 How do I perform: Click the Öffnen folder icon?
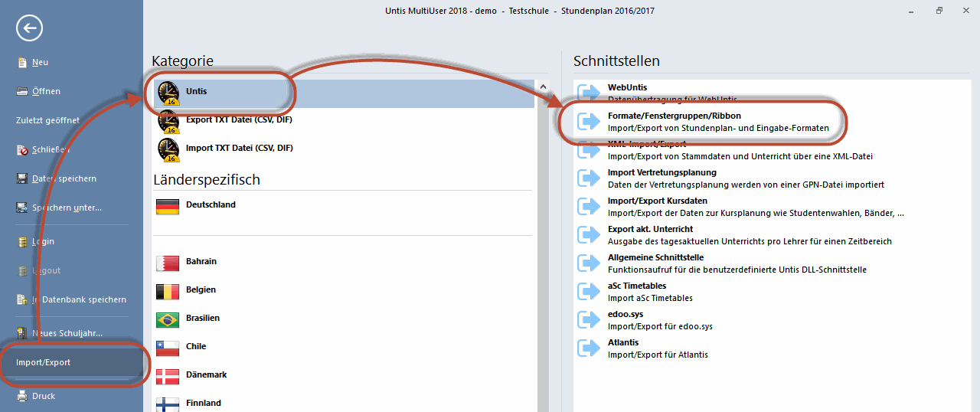coord(23,91)
